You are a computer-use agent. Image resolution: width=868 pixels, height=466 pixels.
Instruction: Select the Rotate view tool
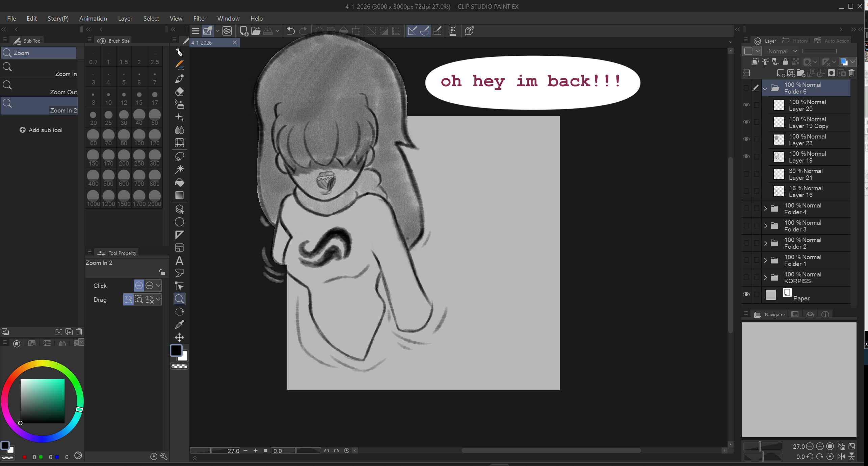click(179, 312)
